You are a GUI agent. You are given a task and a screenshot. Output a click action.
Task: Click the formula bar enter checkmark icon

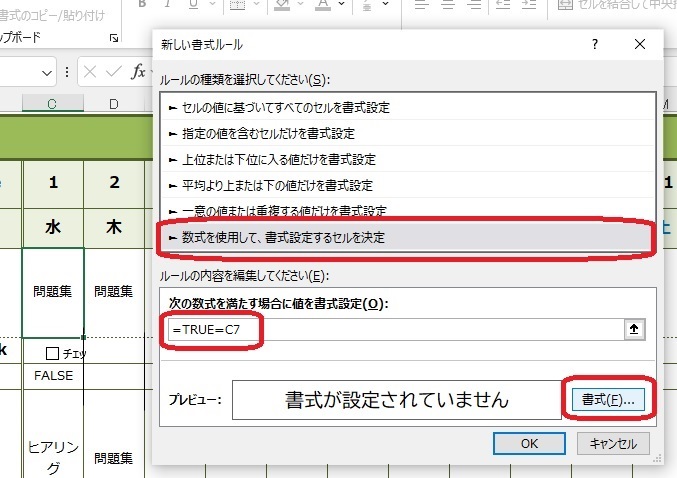pos(114,72)
